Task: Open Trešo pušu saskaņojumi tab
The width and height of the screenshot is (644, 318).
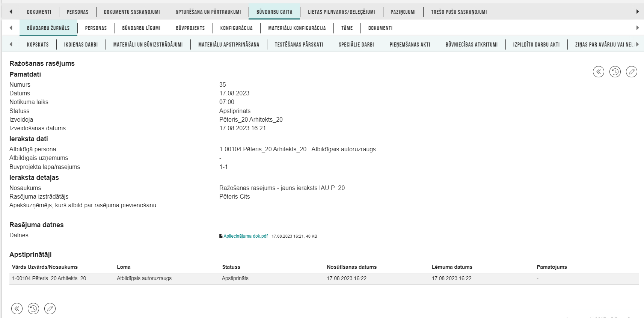Action: (459, 12)
